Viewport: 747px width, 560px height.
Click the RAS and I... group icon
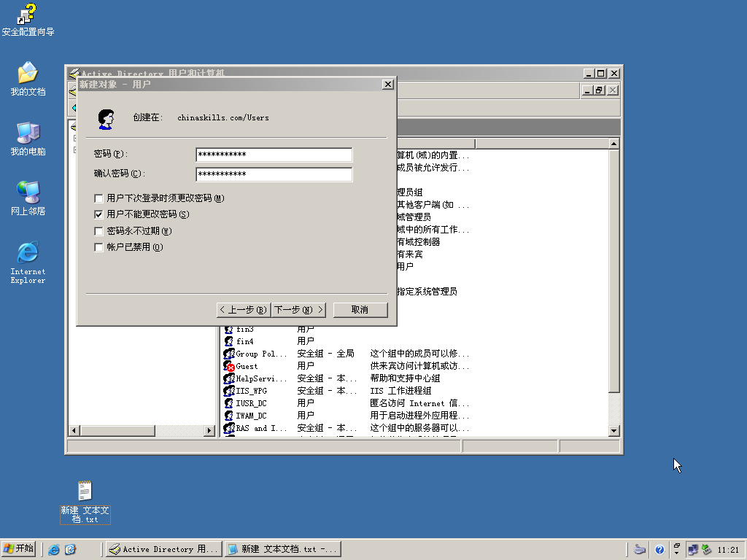229,428
